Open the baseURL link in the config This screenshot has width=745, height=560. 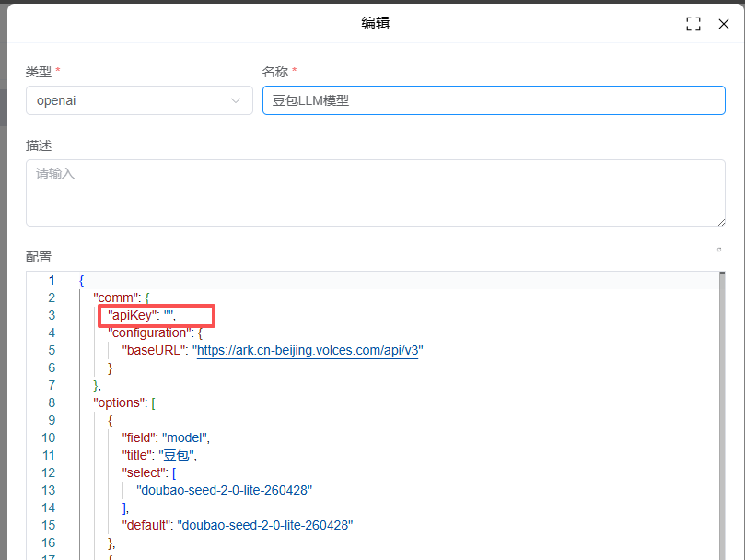point(308,350)
